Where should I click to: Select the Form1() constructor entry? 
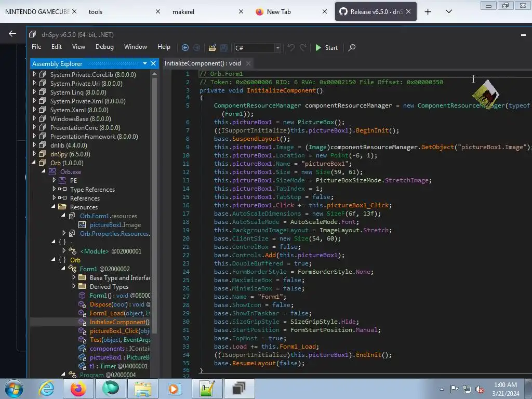click(x=119, y=296)
